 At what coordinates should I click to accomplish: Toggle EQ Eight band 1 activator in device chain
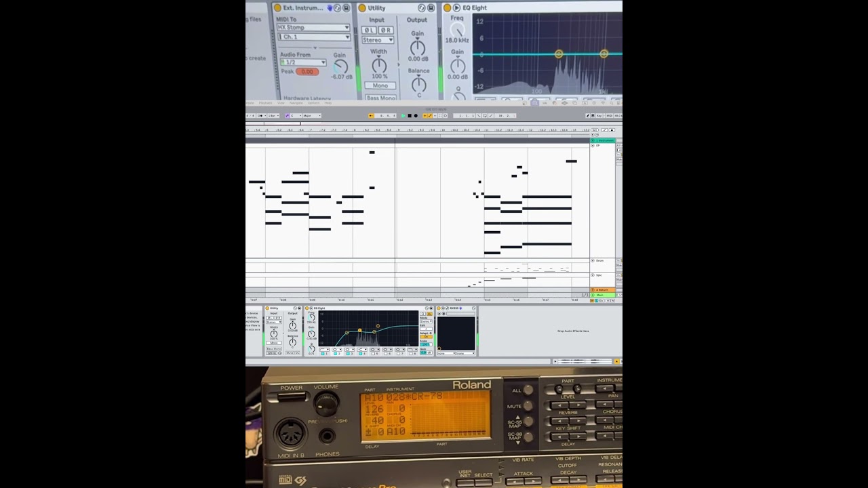pyautogui.click(x=323, y=354)
